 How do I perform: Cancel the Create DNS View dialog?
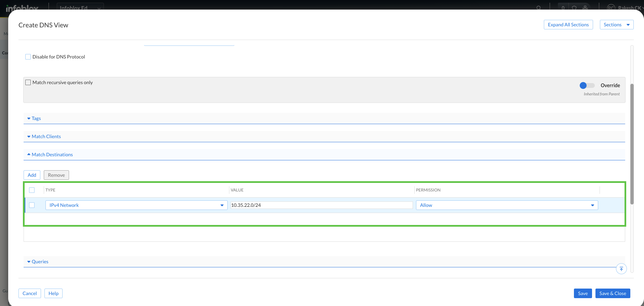pos(30,293)
